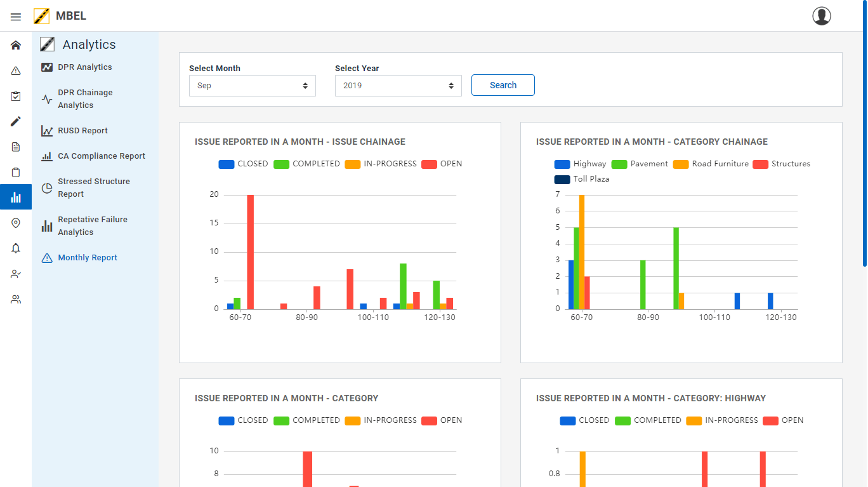The width and height of the screenshot is (868, 487).
Task: Open the notifications bell sidebar icon
Action: click(x=16, y=248)
